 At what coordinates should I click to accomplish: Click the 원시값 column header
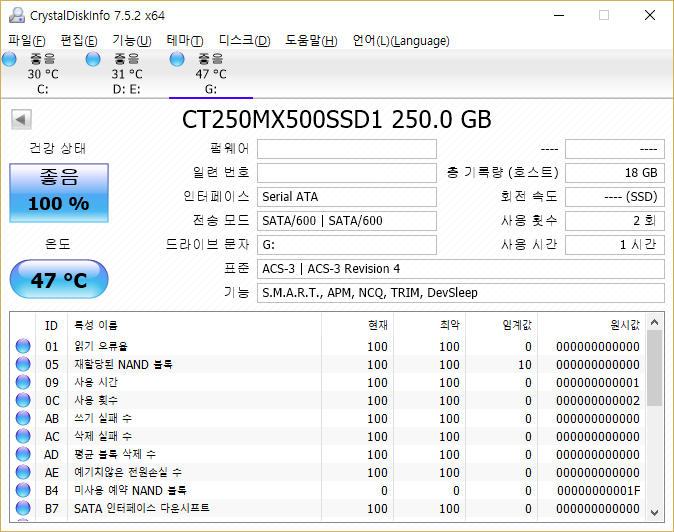point(592,325)
